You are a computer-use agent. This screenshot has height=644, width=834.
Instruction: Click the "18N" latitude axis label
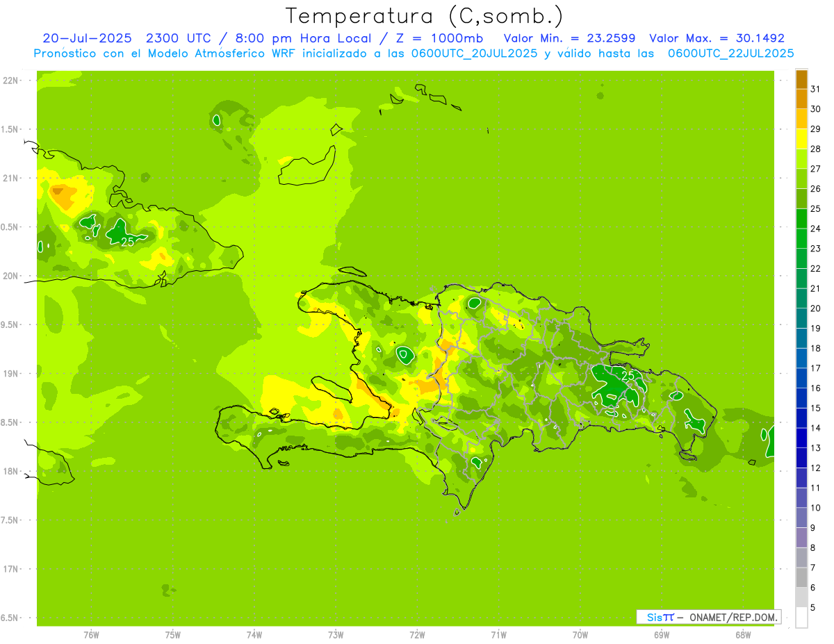10,472
